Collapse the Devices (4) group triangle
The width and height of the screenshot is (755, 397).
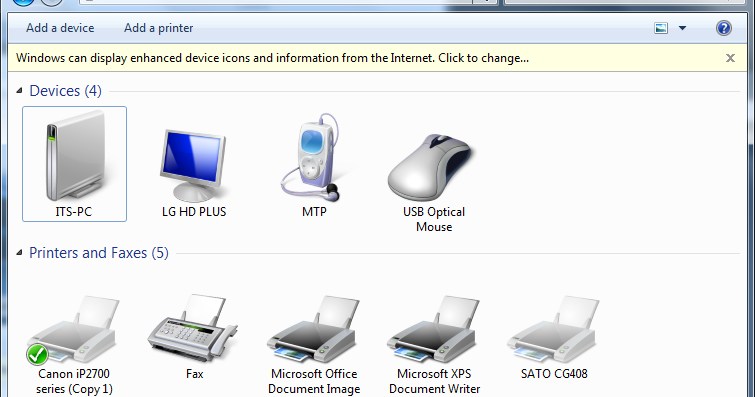[19, 91]
